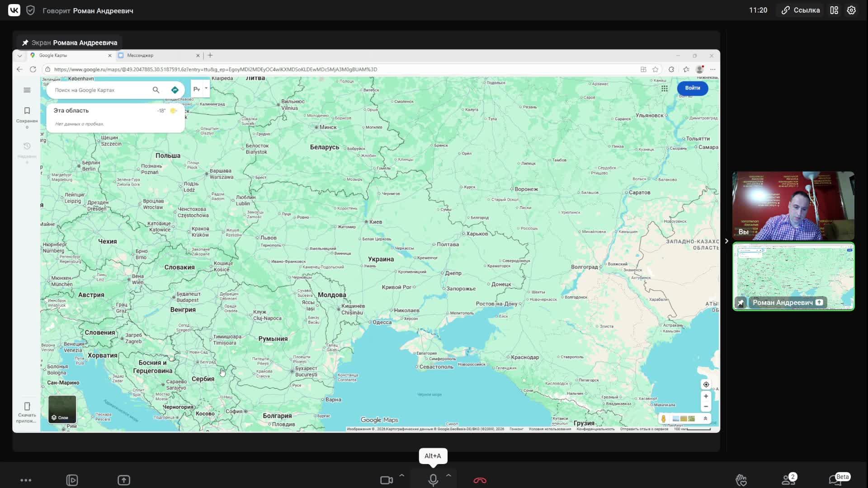Toggle the Слои map layers thumbnail
This screenshot has width=868, height=488.
tap(62, 409)
